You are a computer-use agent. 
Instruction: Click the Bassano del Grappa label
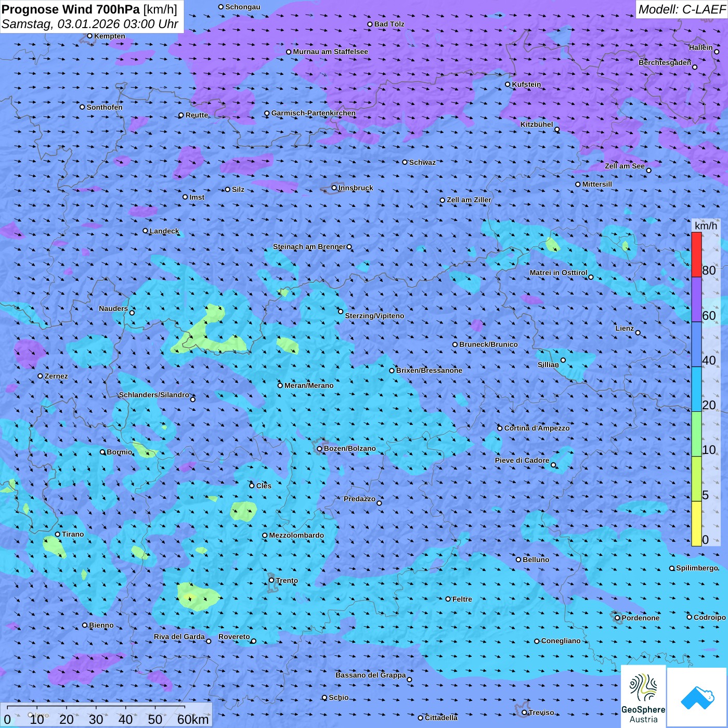pos(371,675)
